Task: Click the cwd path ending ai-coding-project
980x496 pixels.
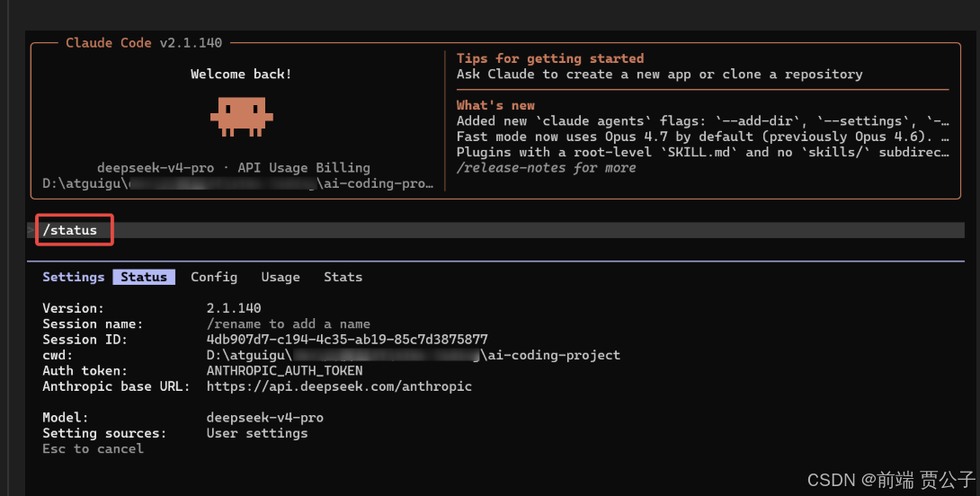Action: pos(413,355)
